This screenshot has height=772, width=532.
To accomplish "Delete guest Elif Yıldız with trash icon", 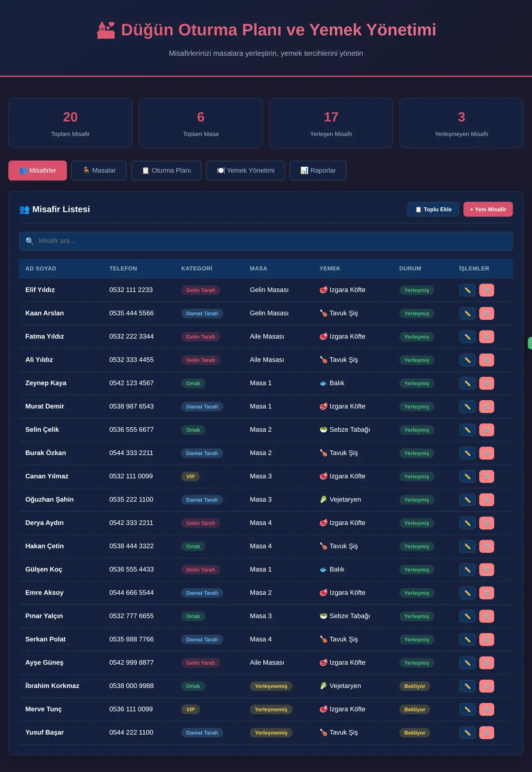I will coord(487,290).
